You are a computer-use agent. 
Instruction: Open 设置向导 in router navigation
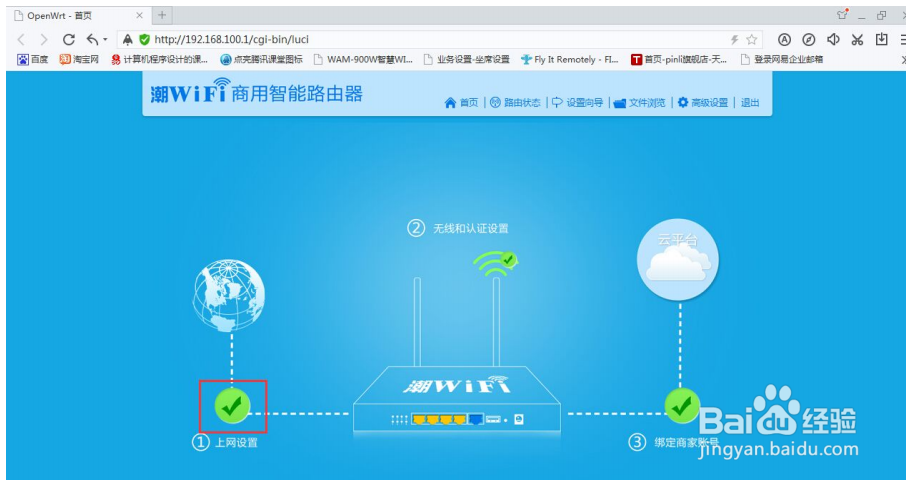click(577, 103)
